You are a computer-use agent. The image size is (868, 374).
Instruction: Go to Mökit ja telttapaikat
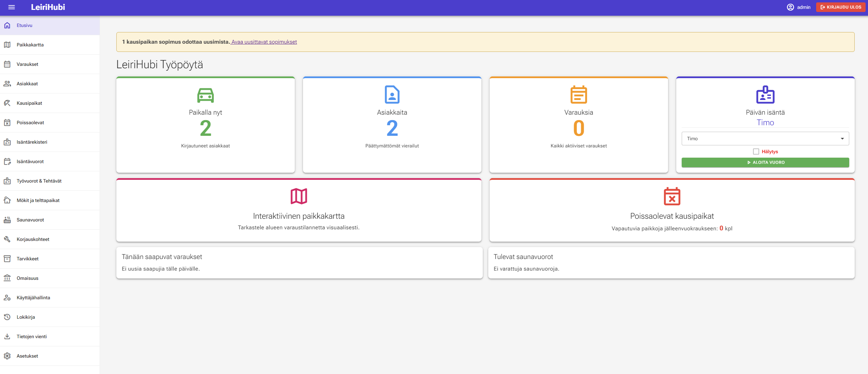[50, 200]
